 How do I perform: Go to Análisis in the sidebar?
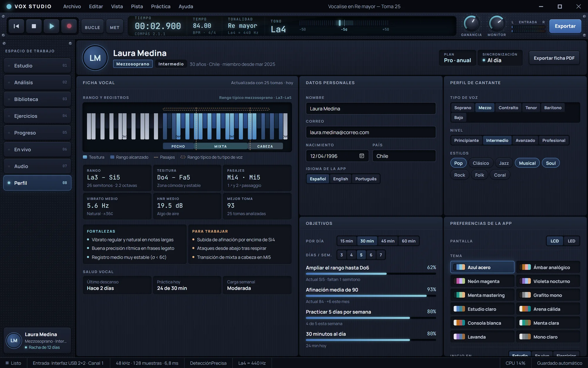(x=37, y=82)
